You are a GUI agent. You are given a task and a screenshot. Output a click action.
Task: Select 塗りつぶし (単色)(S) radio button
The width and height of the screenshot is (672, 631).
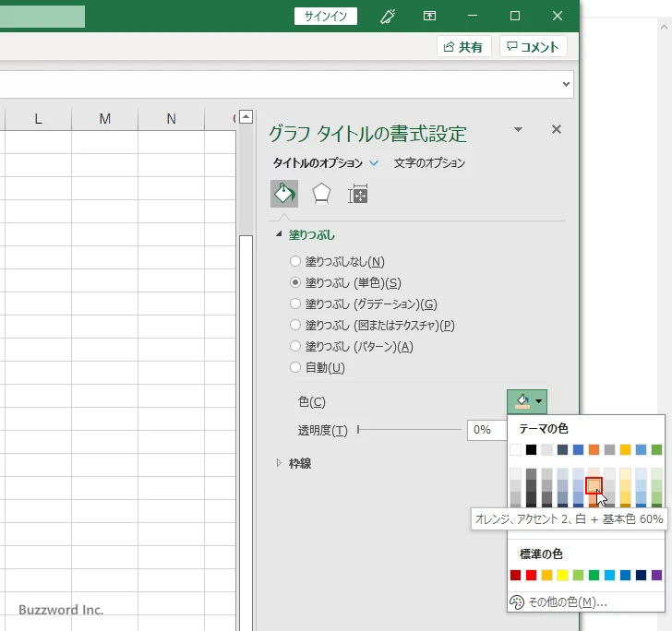click(x=294, y=282)
